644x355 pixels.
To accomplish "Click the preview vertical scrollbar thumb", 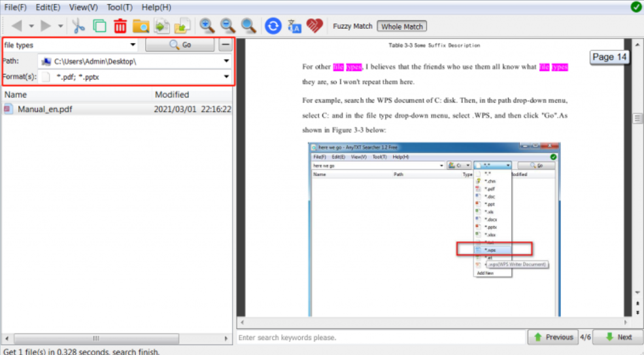I will click(x=637, y=118).
